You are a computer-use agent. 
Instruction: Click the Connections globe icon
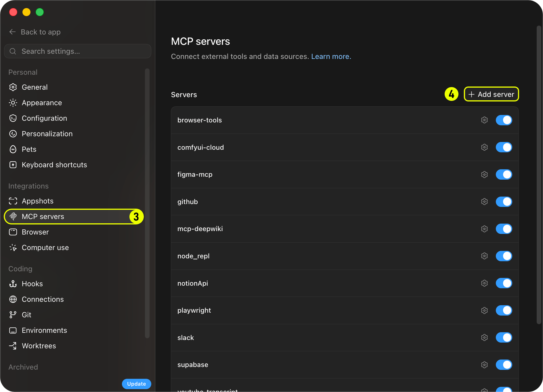[x=13, y=299]
